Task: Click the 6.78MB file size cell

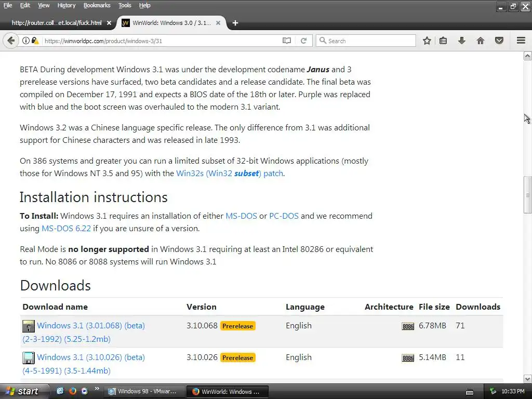Action: 432,326
